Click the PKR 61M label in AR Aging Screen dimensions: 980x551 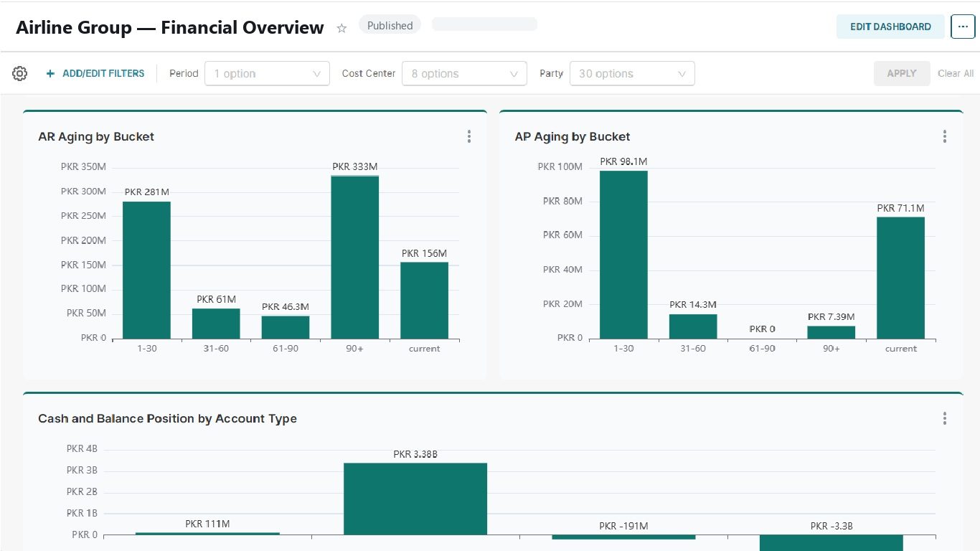pos(216,299)
